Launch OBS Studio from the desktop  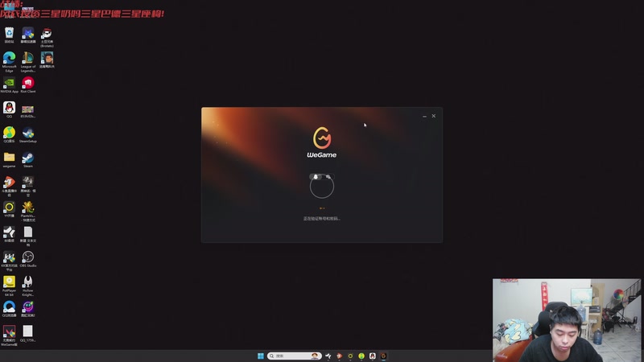pyautogui.click(x=28, y=259)
